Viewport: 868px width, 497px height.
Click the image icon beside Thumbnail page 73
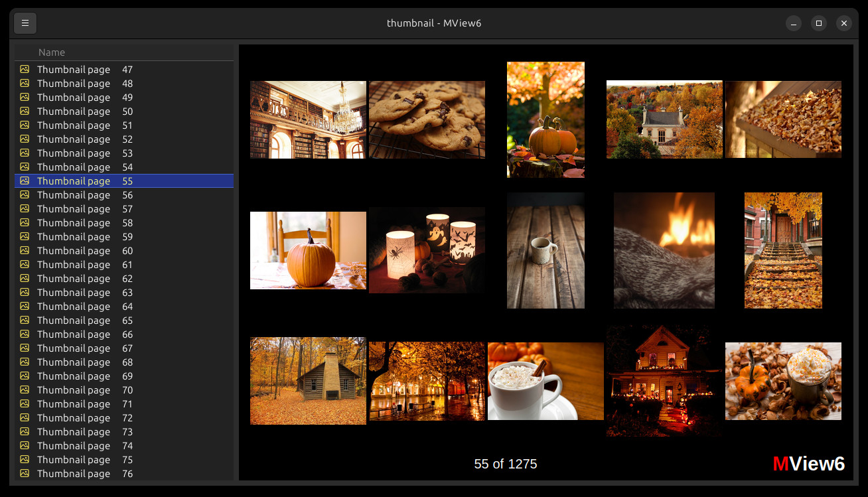tap(25, 431)
